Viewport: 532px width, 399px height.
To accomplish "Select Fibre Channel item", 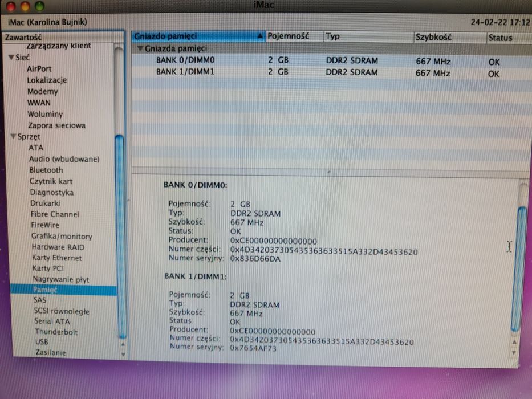I will coord(55,214).
